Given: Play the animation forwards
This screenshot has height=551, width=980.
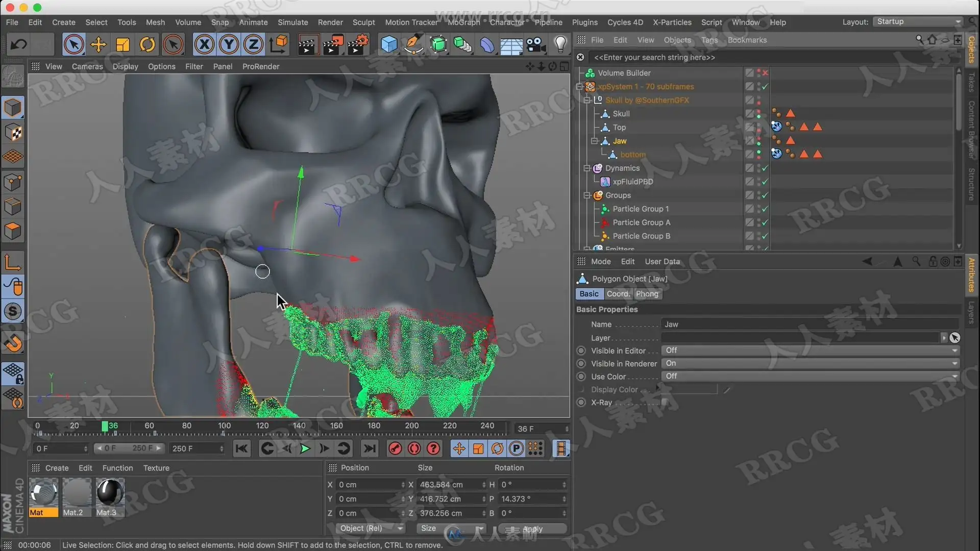Looking at the screenshot, I should [305, 448].
